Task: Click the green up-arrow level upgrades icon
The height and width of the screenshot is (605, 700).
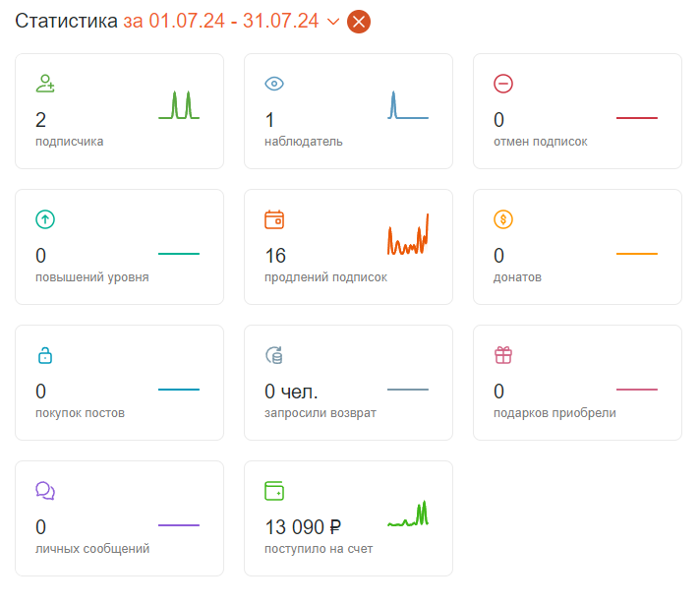Action: click(x=45, y=219)
